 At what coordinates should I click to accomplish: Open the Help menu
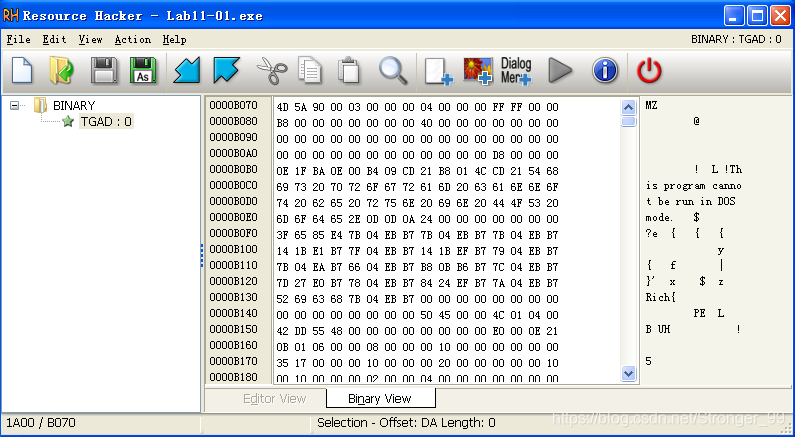click(174, 39)
